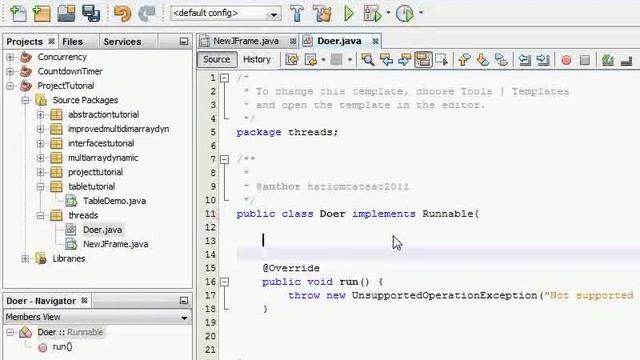Expand the CountdownTimer project node

point(10,71)
